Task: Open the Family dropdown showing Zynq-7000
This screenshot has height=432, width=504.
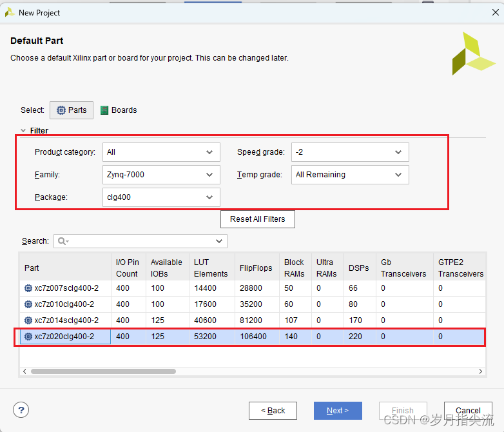Action: click(161, 175)
